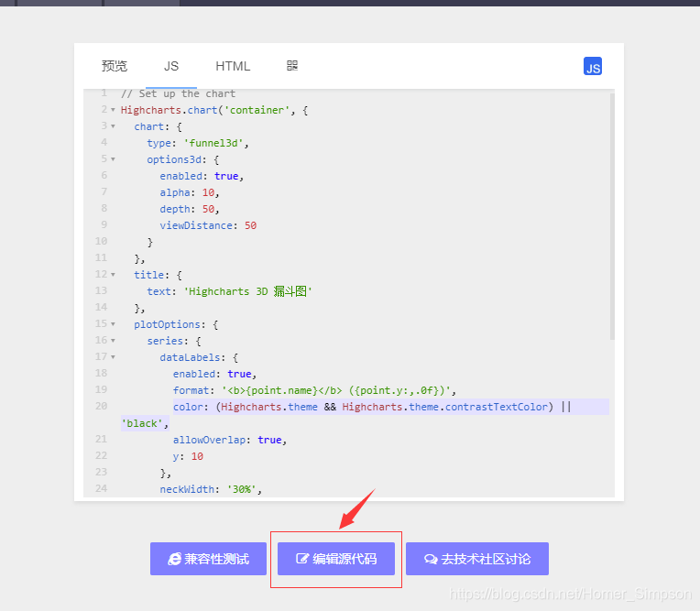Click the text 'funnel3d' on line 4
The width and height of the screenshot is (700, 611).
(x=213, y=143)
